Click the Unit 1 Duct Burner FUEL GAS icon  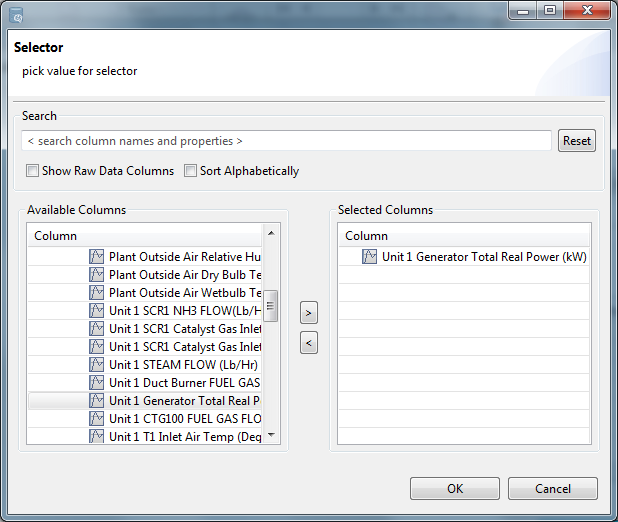[x=97, y=382]
